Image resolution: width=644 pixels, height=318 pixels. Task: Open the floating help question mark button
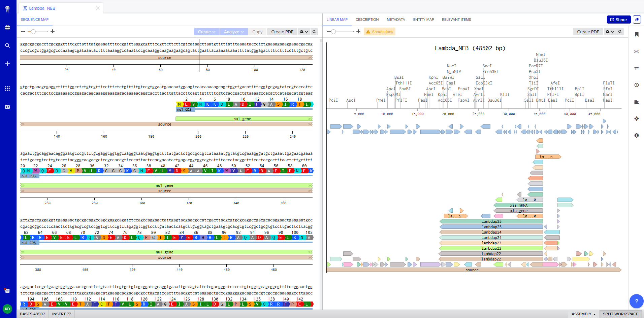pos(636,301)
